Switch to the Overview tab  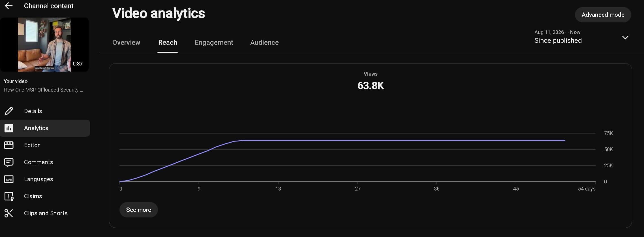point(126,43)
